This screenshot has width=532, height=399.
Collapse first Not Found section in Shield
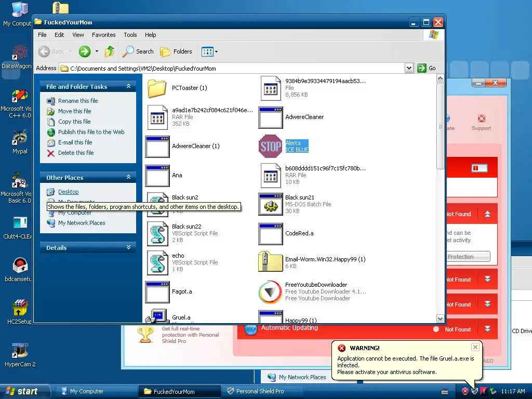click(x=487, y=214)
